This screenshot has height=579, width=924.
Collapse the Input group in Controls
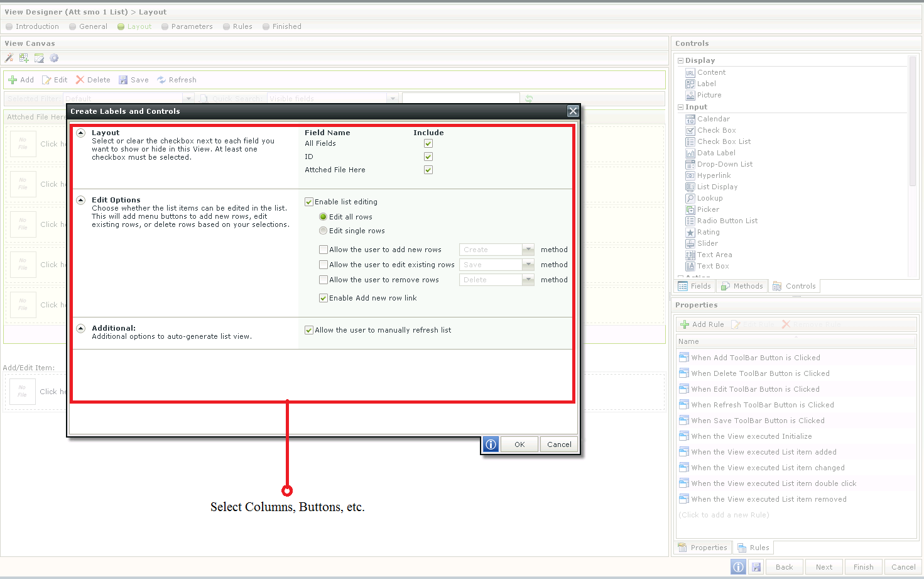pyautogui.click(x=680, y=107)
